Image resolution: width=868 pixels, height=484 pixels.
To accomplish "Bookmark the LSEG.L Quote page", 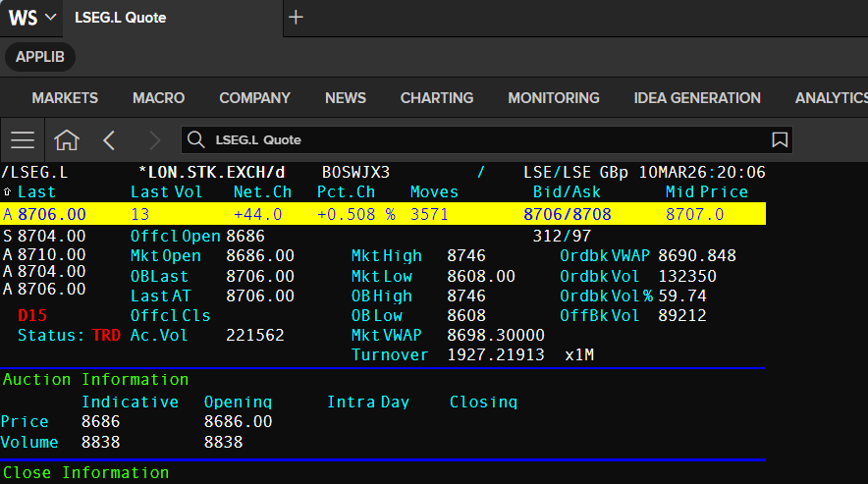I will (780, 139).
